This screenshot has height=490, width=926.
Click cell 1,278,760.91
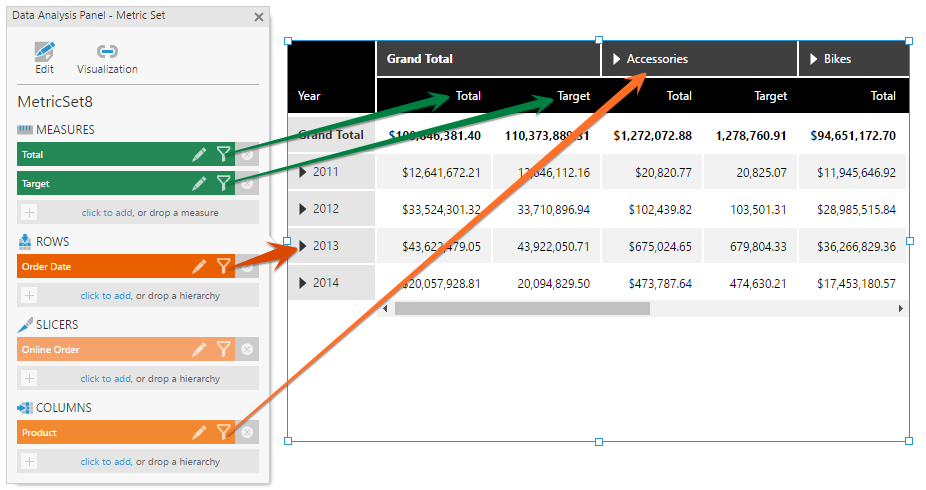coord(751,136)
